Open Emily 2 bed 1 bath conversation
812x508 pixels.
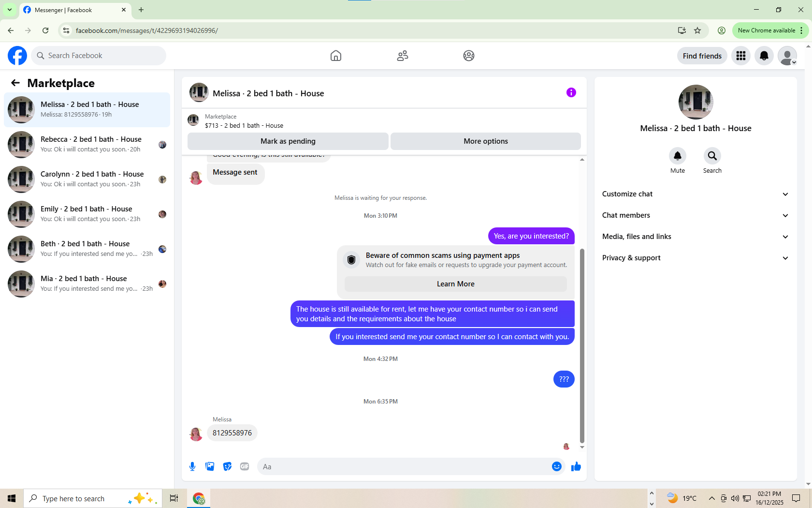pyautogui.click(x=87, y=214)
